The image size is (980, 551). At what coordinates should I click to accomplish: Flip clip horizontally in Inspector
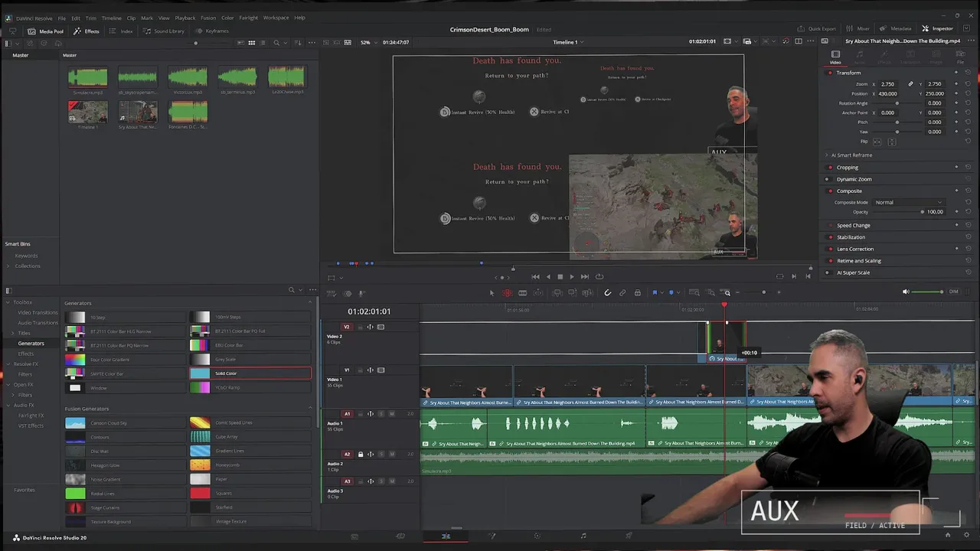(x=877, y=142)
